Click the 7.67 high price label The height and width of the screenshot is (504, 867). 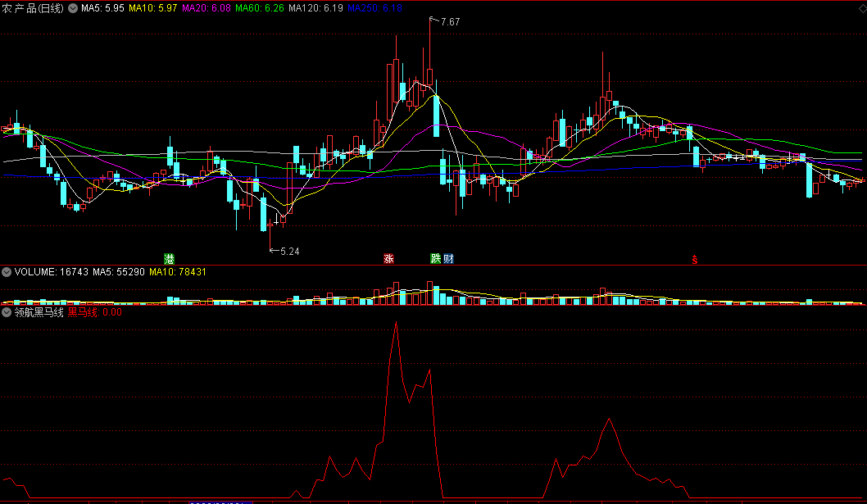(450, 22)
